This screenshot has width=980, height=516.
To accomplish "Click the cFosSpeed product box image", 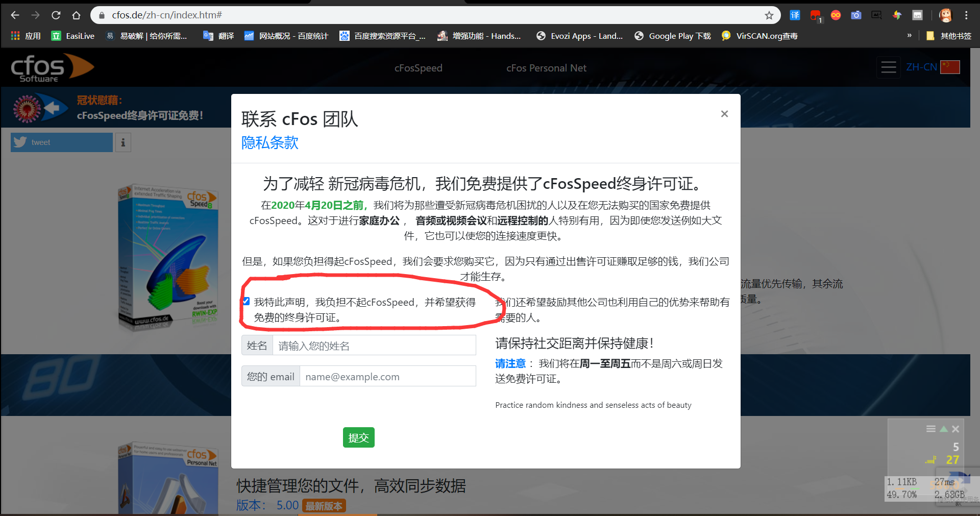I will pyautogui.click(x=168, y=258).
